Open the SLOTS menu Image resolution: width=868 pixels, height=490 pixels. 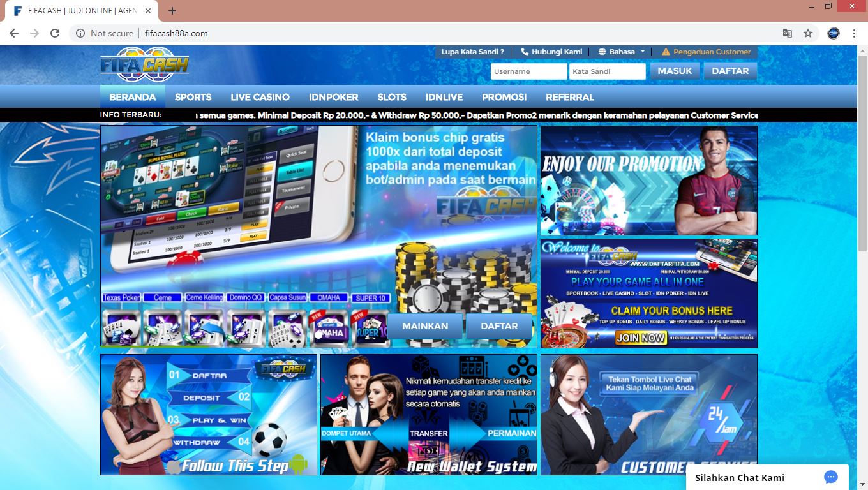(x=392, y=97)
